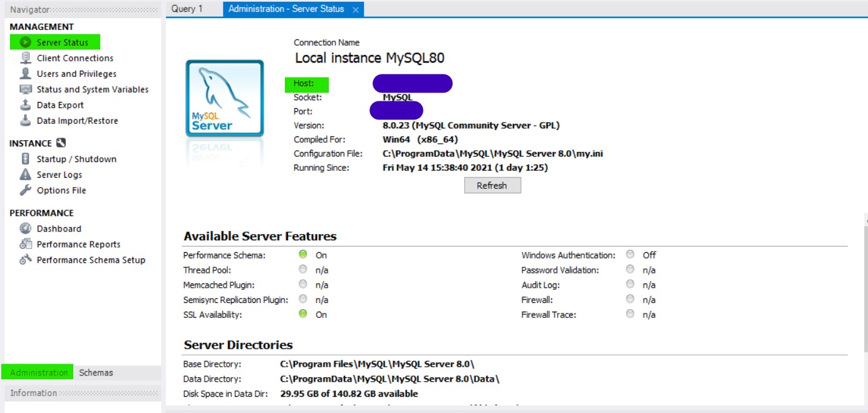The height and width of the screenshot is (413, 868).
Task: Click Firewall Trace status indicator
Action: click(x=630, y=314)
